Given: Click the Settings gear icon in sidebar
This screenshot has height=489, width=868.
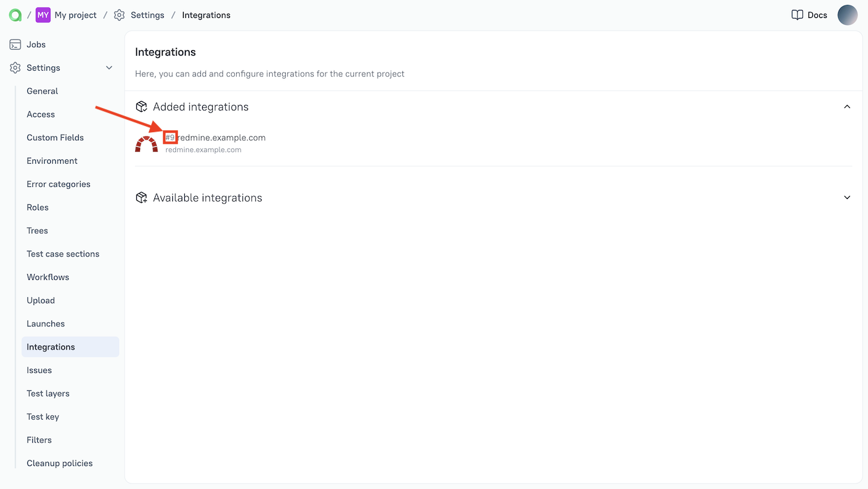Looking at the screenshot, I should click(15, 68).
